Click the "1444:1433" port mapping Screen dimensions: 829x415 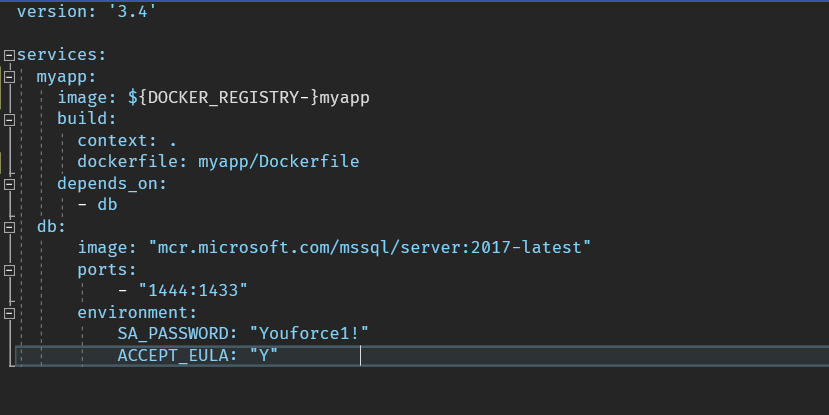192,290
